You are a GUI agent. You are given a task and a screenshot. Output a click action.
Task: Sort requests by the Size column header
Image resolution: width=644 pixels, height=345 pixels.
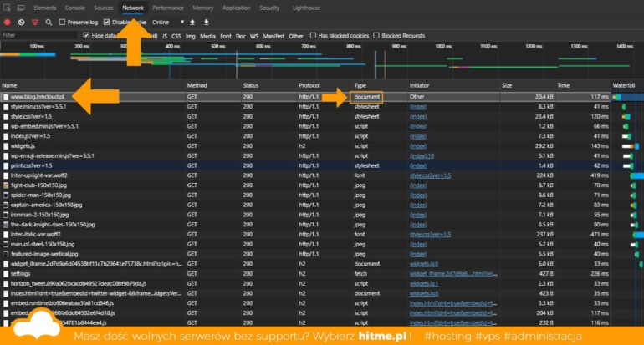tap(507, 85)
